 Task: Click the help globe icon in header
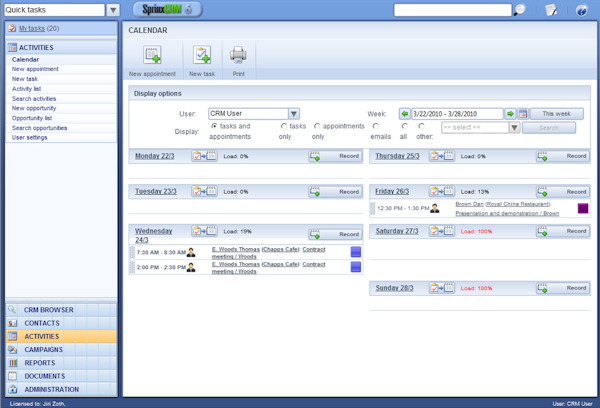pyautogui.click(x=582, y=10)
